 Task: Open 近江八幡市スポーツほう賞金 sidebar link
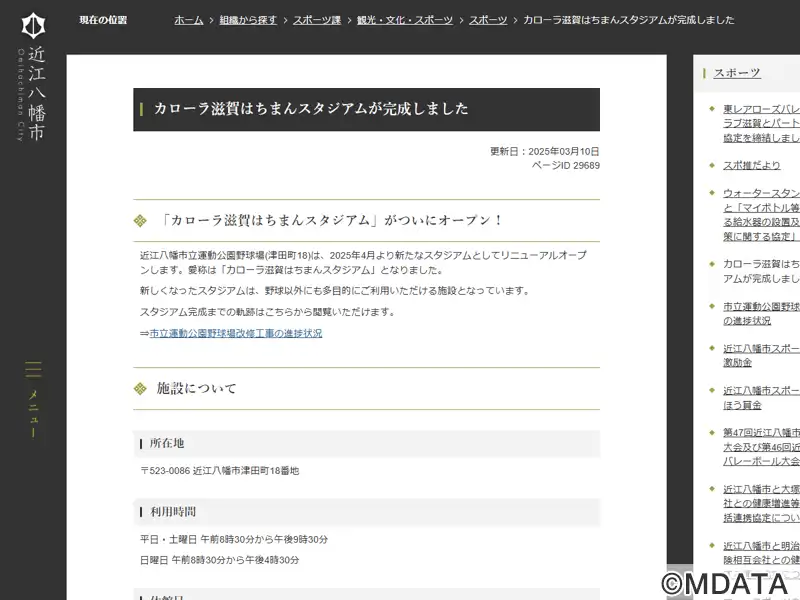761,397
